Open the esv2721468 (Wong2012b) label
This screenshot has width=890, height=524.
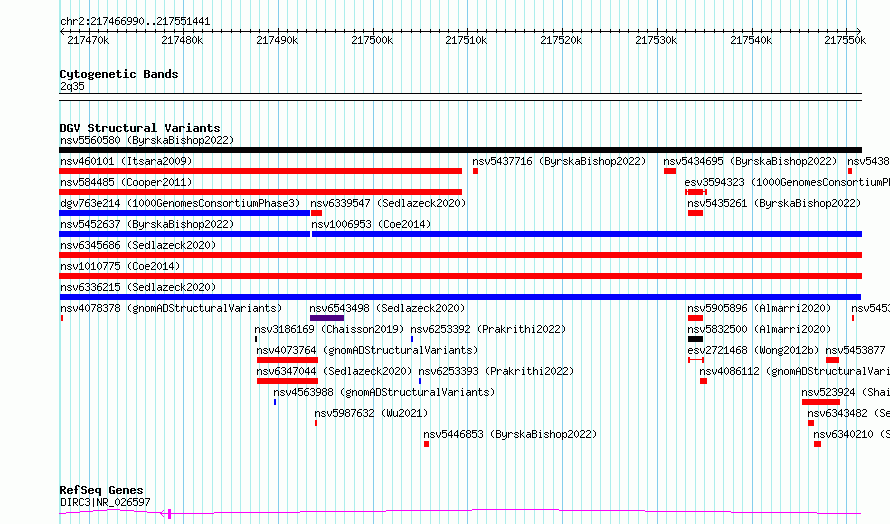(753, 350)
